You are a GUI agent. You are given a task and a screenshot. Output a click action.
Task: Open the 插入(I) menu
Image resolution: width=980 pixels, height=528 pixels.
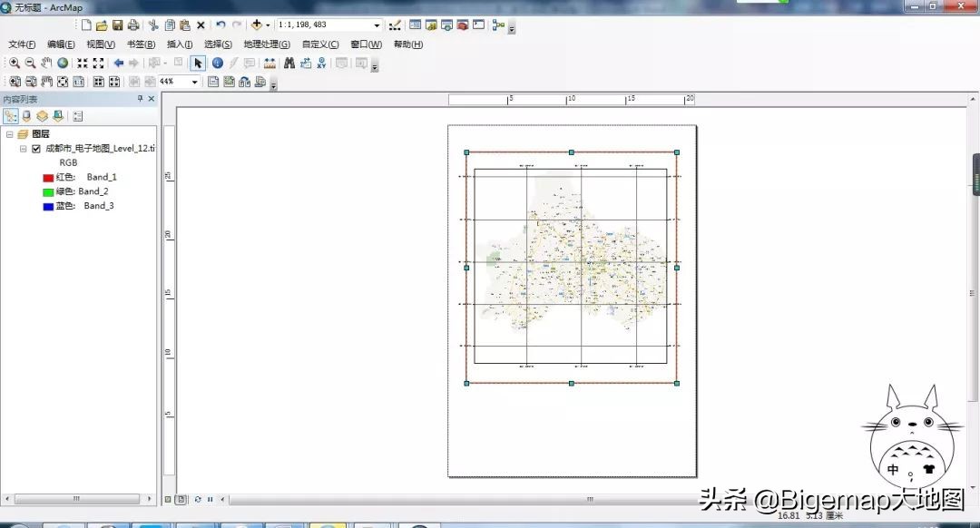pyautogui.click(x=179, y=44)
